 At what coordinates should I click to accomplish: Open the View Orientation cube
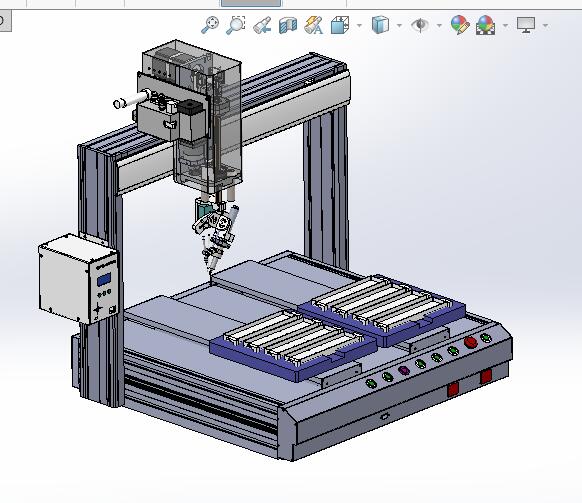[x=340, y=25]
